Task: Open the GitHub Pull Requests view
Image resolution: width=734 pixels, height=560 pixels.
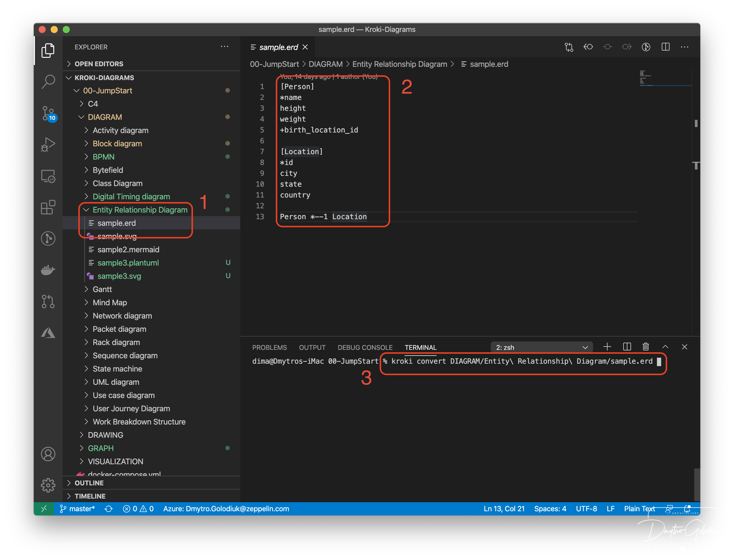Action: tap(48, 301)
